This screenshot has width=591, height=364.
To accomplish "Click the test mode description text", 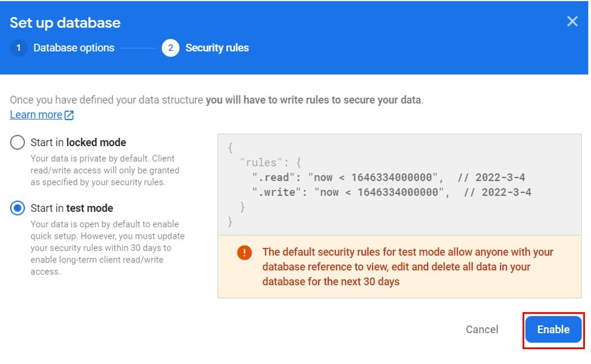I will pos(108,248).
